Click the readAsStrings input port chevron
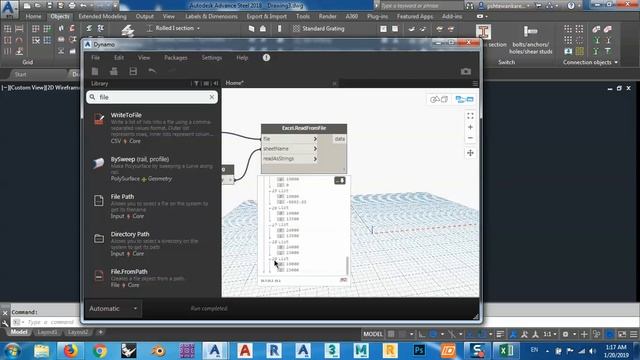 (315, 158)
